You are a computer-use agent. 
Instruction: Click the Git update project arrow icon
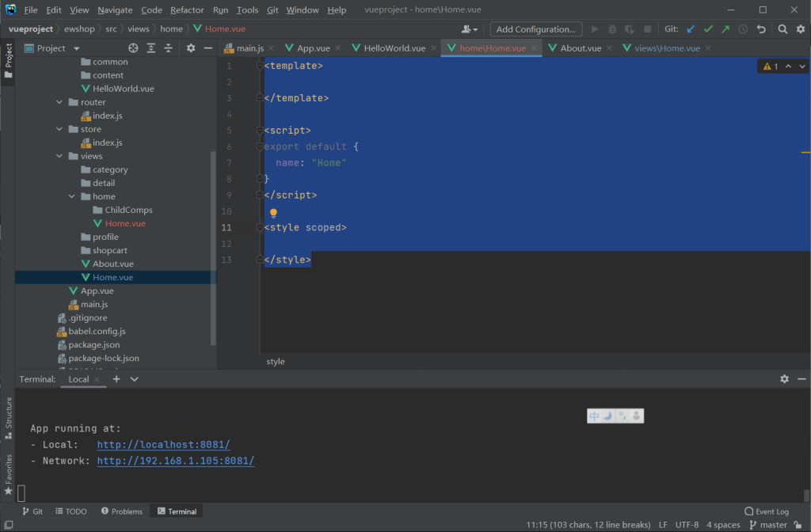pyautogui.click(x=691, y=29)
